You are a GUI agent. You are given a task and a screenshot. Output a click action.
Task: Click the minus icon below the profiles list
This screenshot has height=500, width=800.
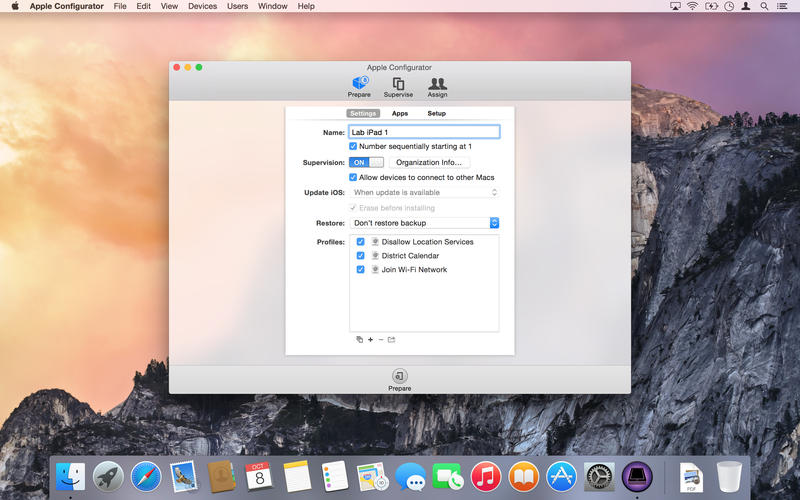[x=381, y=340]
